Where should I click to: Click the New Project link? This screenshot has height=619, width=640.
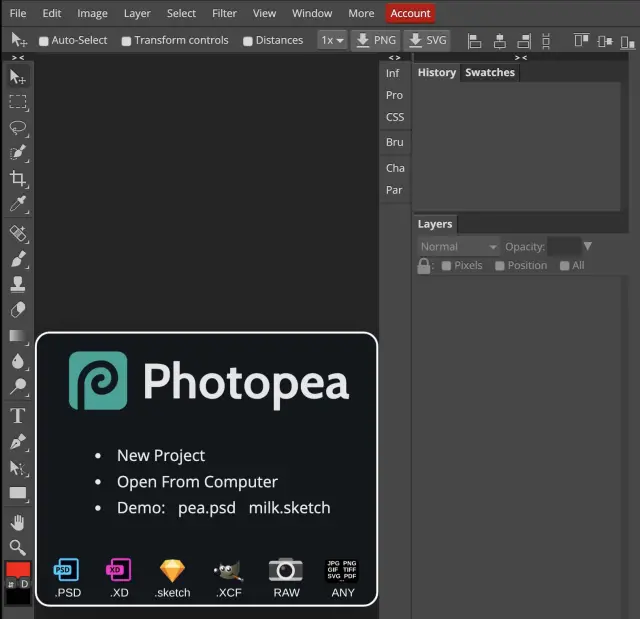[161, 455]
